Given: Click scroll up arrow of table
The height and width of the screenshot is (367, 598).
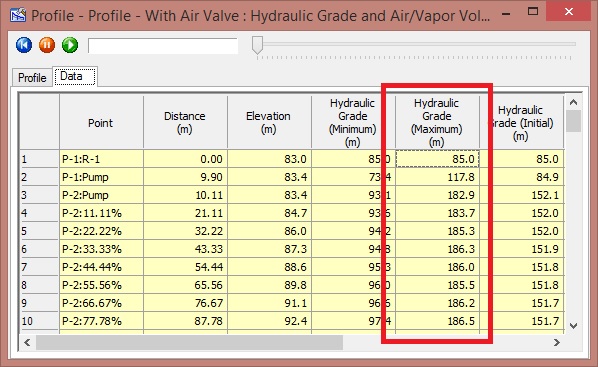Looking at the screenshot, I should coord(573,102).
